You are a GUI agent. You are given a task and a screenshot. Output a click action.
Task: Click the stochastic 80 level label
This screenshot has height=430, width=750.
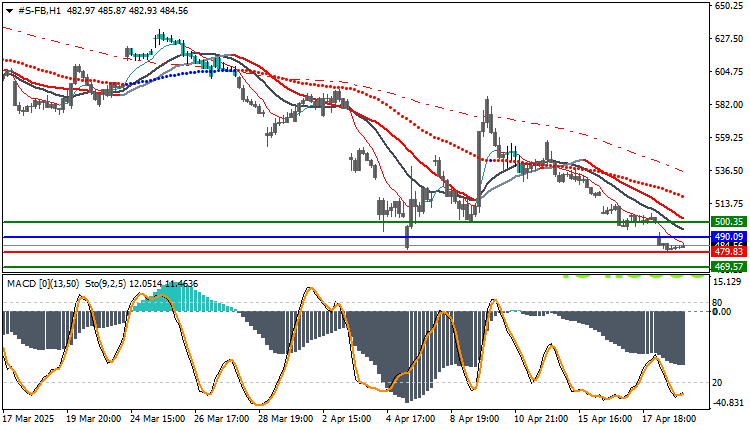point(717,303)
